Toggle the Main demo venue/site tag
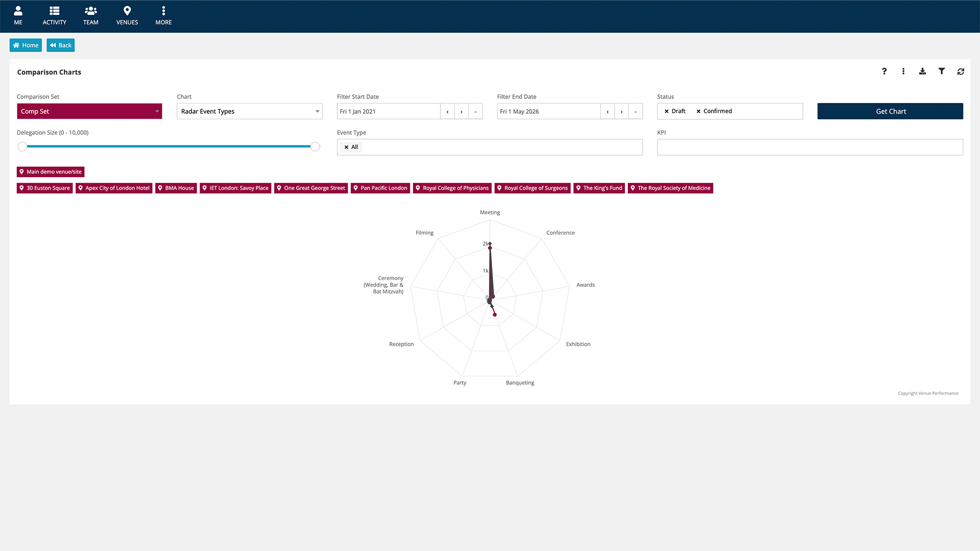This screenshot has width=980, height=551. (51, 172)
